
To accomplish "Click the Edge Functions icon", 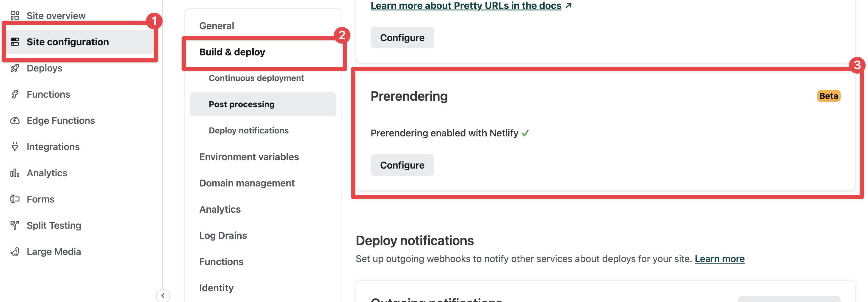I will [x=15, y=120].
